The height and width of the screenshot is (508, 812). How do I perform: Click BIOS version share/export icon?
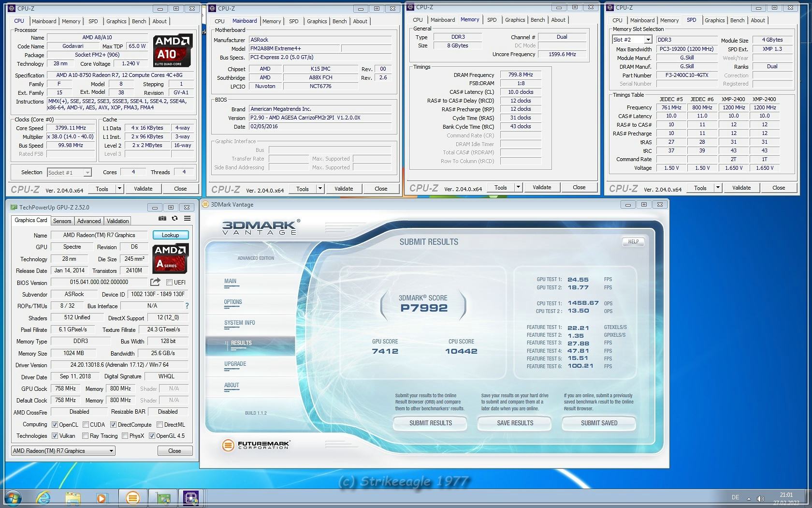pyautogui.click(x=156, y=282)
